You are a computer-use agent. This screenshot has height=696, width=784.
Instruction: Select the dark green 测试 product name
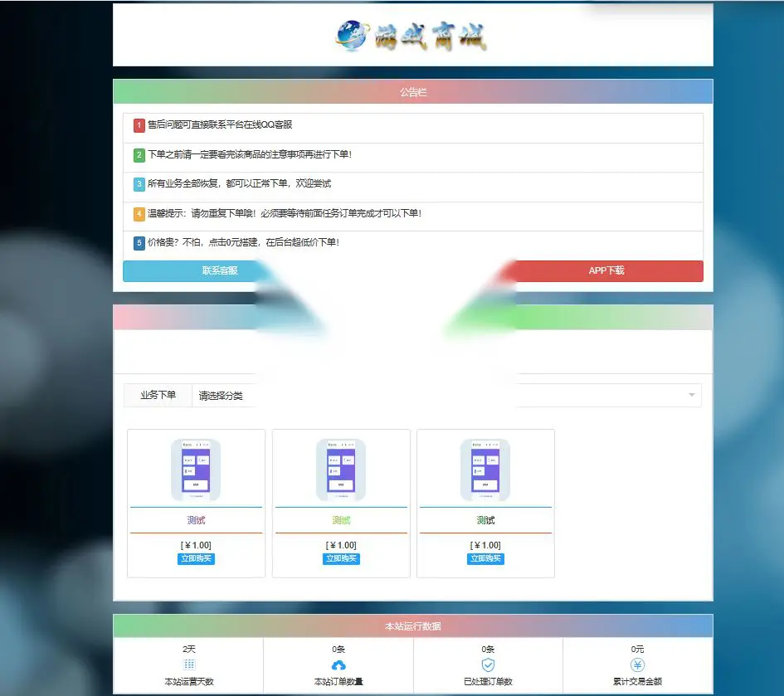pyautogui.click(x=485, y=520)
